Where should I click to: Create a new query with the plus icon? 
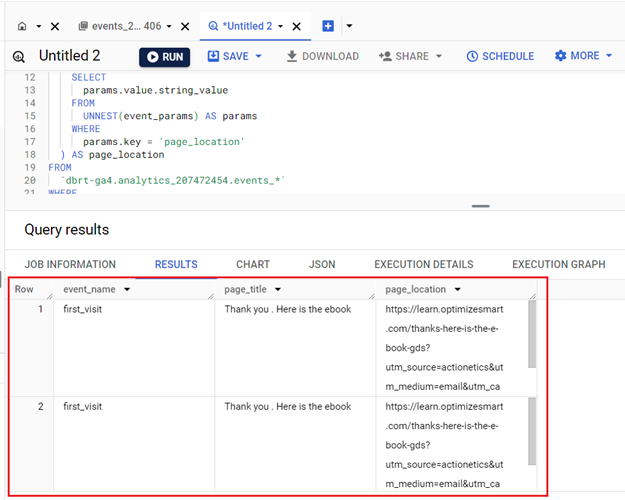click(x=328, y=26)
